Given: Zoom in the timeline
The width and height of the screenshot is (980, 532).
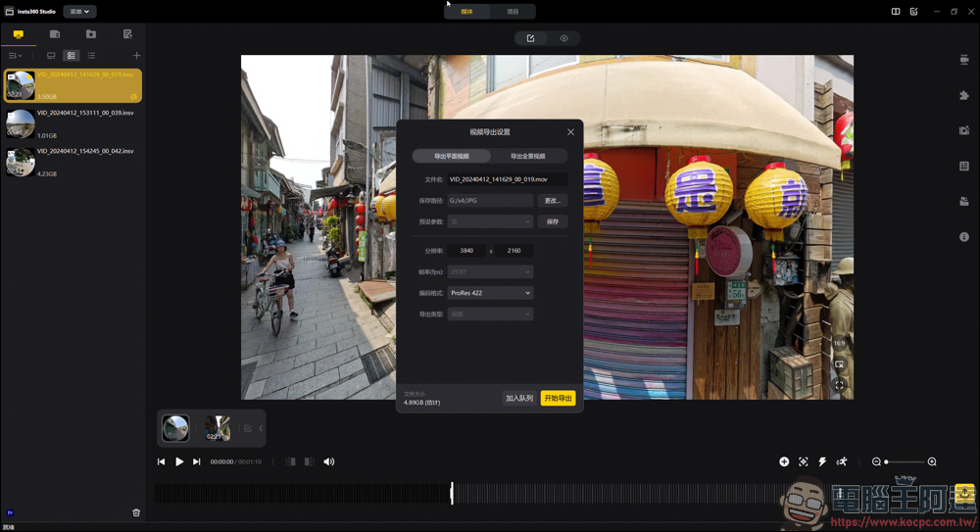Looking at the screenshot, I should 932,462.
